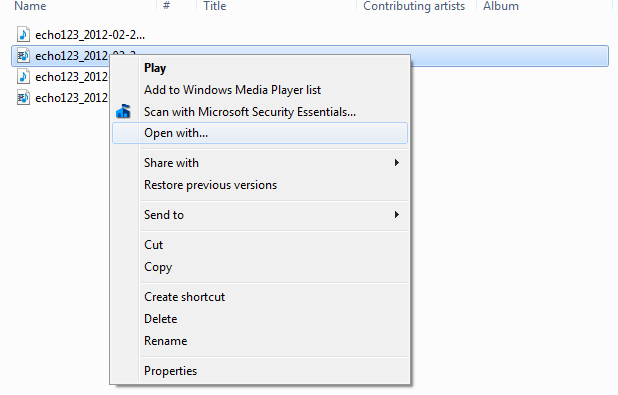The height and width of the screenshot is (395, 618).
Task: Expand the Share with submenu arrow
Action: click(396, 163)
